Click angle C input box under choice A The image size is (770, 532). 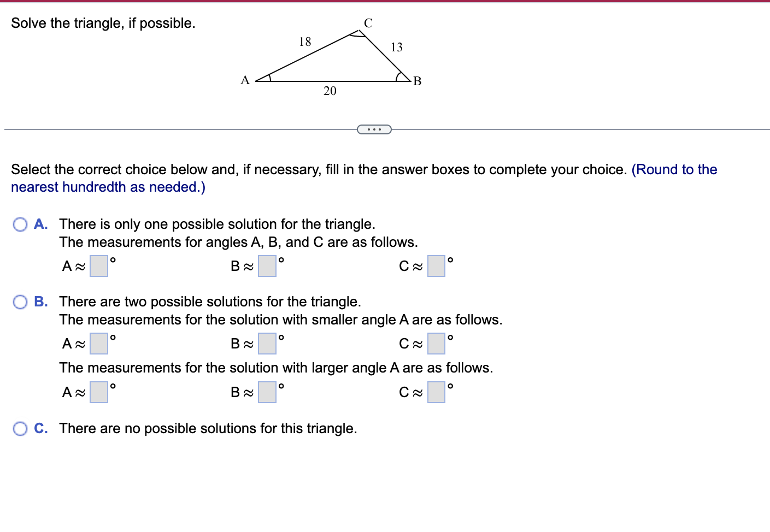(x=436, y=267)
